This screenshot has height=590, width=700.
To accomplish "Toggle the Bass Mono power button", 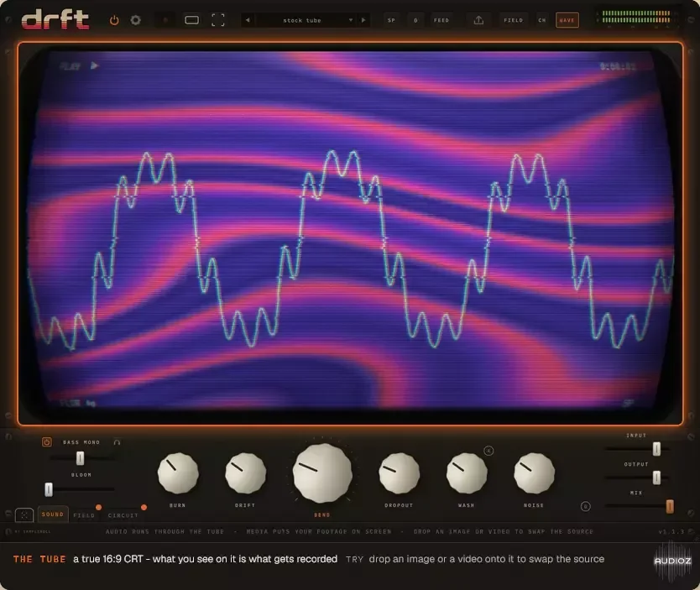I will coord(46,441).
